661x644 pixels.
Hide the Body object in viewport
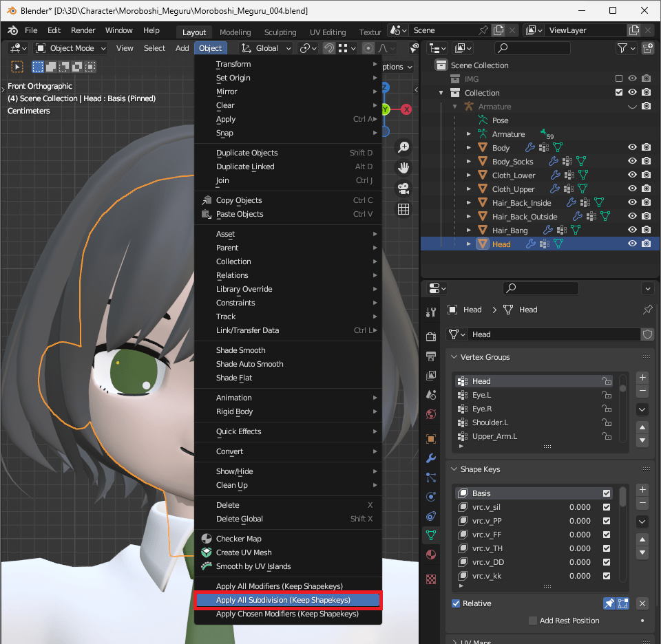click(x=631, y=148)
